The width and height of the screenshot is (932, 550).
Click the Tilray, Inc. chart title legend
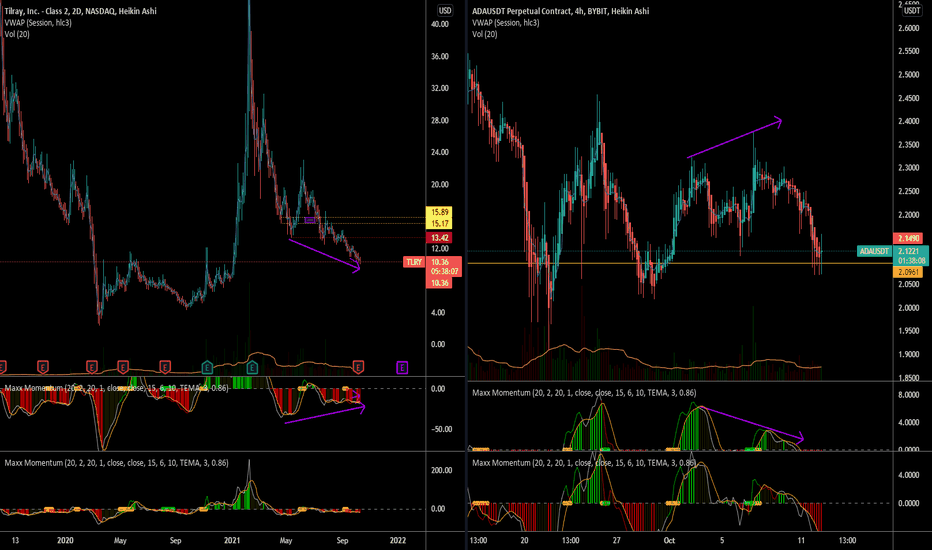tap(81, 11)
